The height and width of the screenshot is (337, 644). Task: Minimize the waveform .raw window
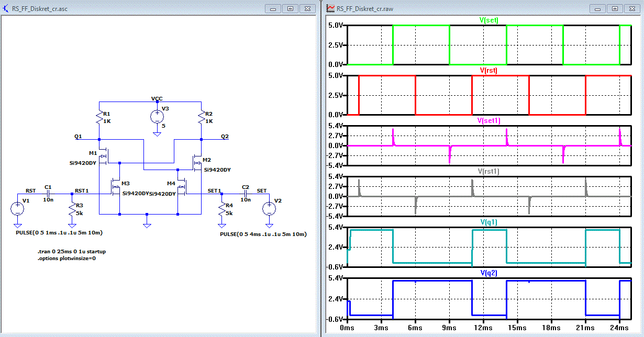tap(598, 9)
